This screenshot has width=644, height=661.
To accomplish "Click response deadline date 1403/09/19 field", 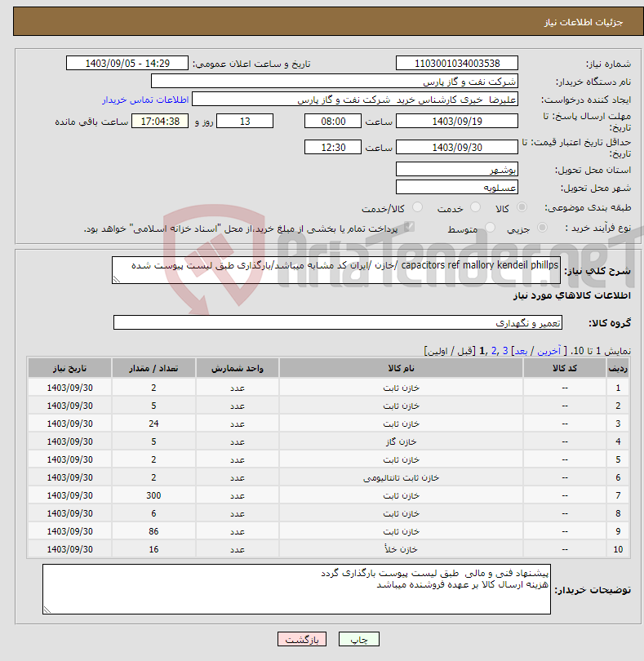I will [457, 122].
